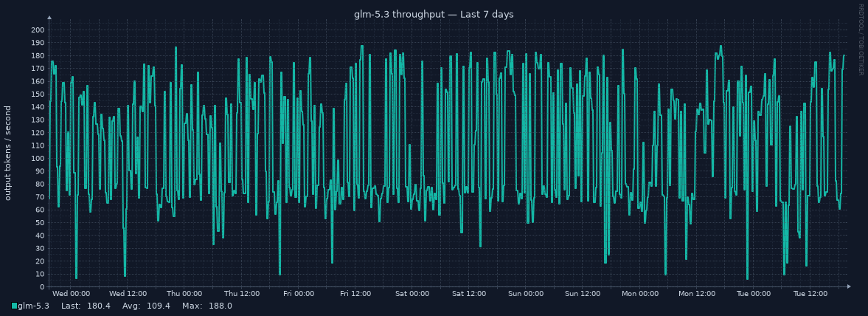The width and height of the screenshot is (868, 316).
Task: Click the 'Mon 00:00' time axis label
Action: tap(640, 294)
